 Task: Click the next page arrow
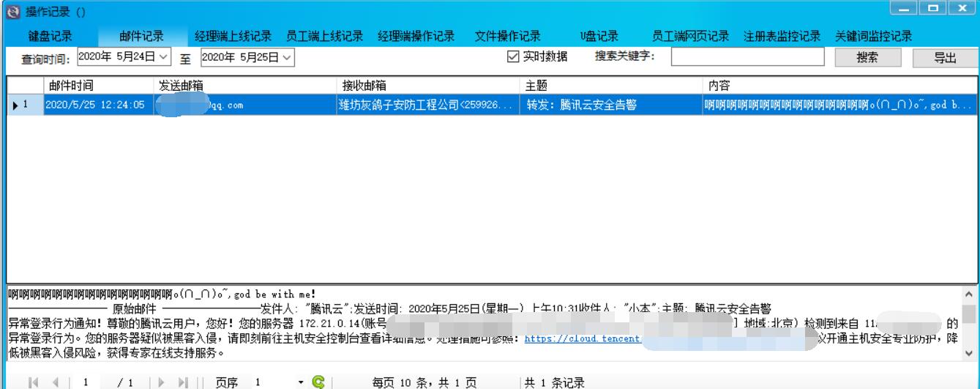click(162, 382)
